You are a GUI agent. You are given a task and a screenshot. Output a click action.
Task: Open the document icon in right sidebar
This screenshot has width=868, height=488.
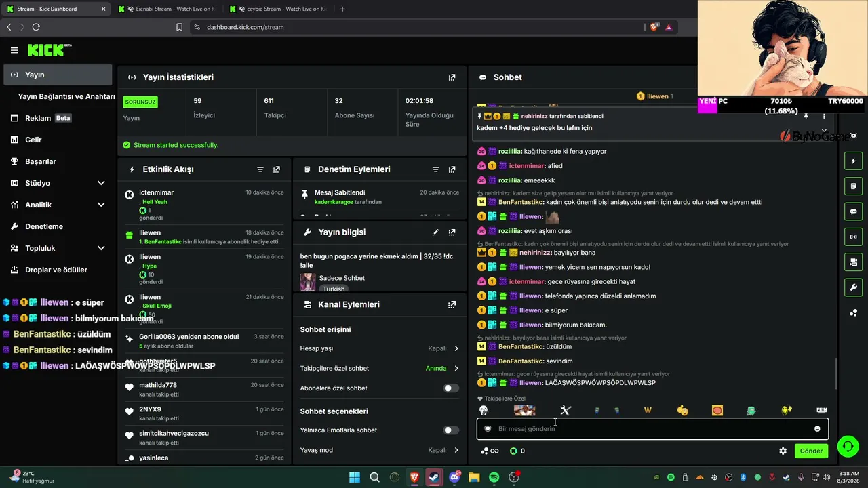[x=853, y=186]
